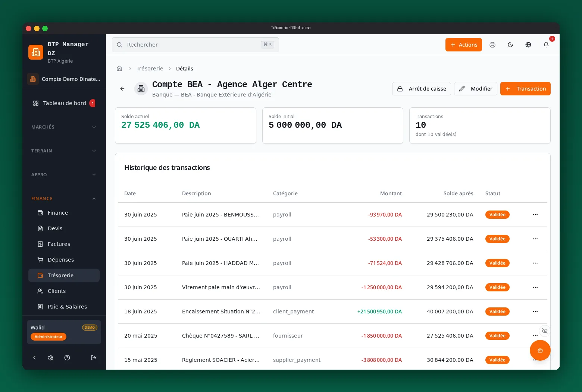Click the Solde après column header

(459, 193)
